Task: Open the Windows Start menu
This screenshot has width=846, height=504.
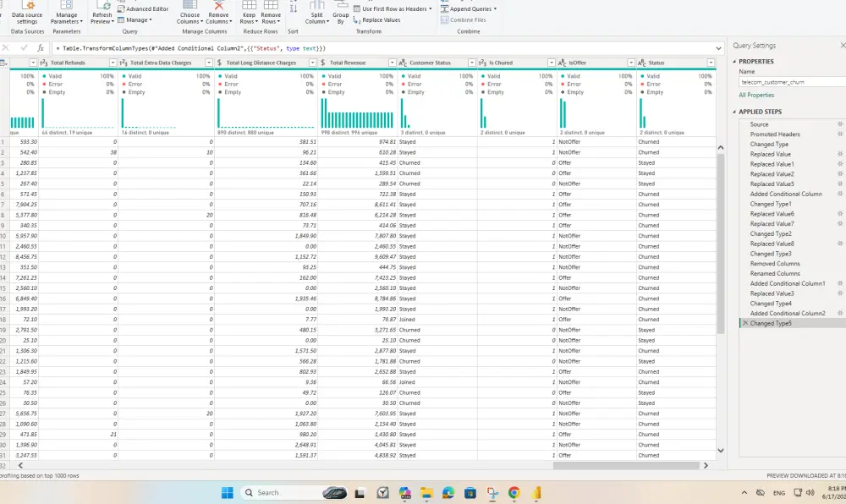Action: tap(227, 493)
